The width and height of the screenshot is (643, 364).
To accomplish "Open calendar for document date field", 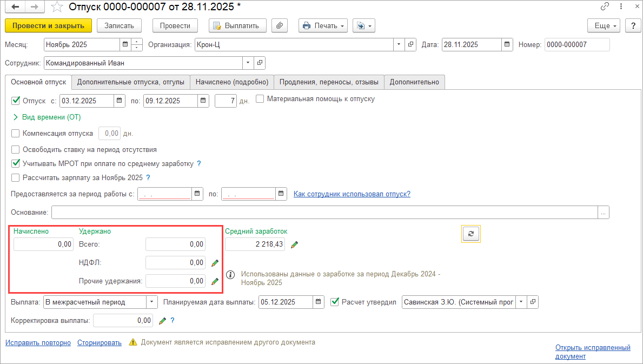I will (507, 45).
